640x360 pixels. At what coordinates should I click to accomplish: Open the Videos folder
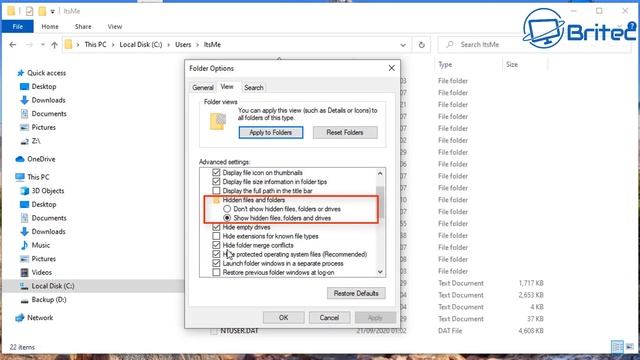42,272
